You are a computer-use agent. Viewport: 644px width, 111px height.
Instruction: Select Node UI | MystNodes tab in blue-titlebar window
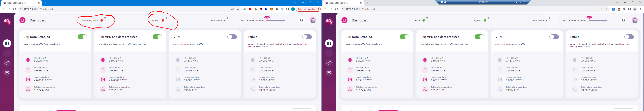tap(21, 3)
